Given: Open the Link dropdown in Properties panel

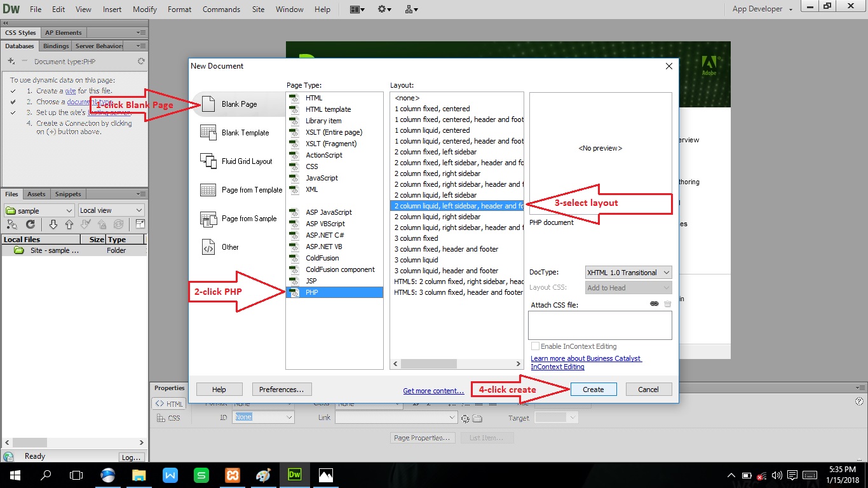Looking at the screenshot, I should [x=396, y=417].
